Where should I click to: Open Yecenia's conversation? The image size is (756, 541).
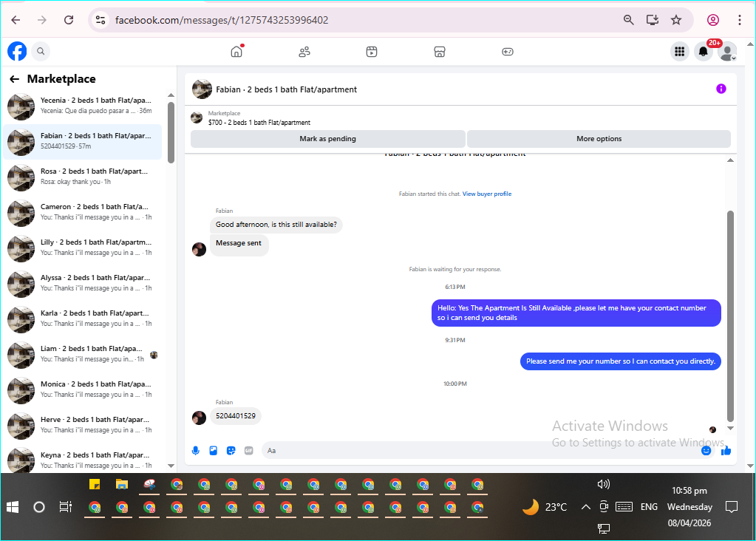[x=83, y=106]
